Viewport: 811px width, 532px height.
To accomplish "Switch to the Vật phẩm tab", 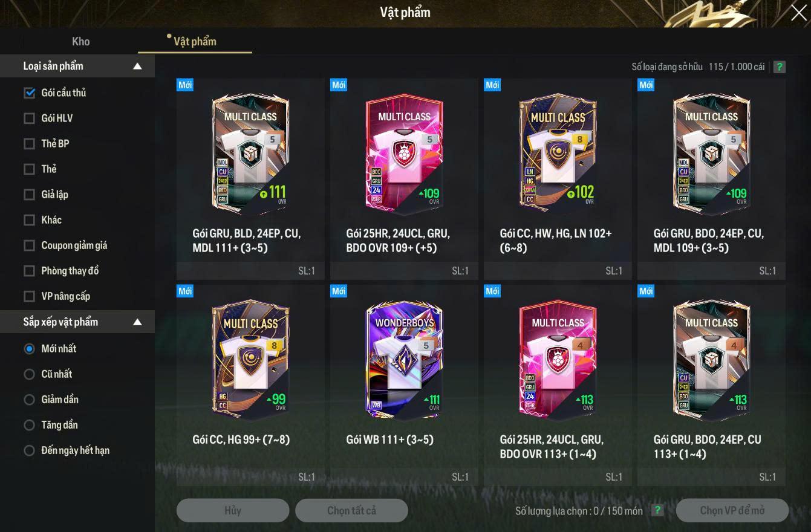I will (195, 41).
